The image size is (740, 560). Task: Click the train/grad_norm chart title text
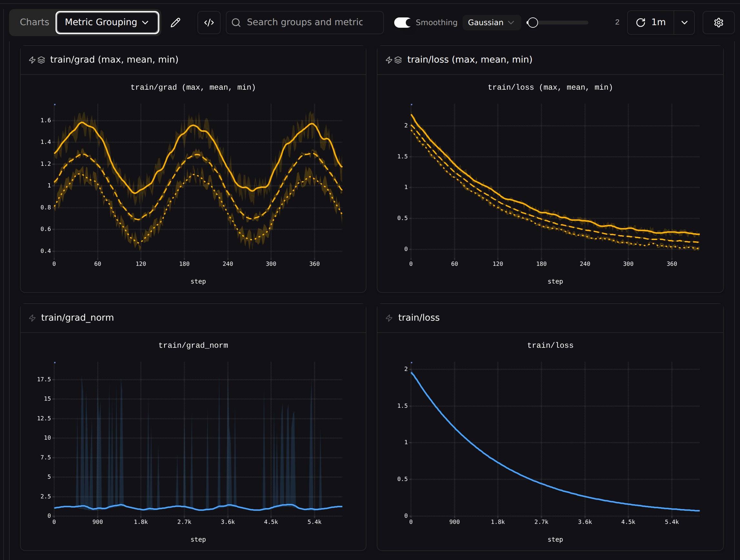coord(193,345)
